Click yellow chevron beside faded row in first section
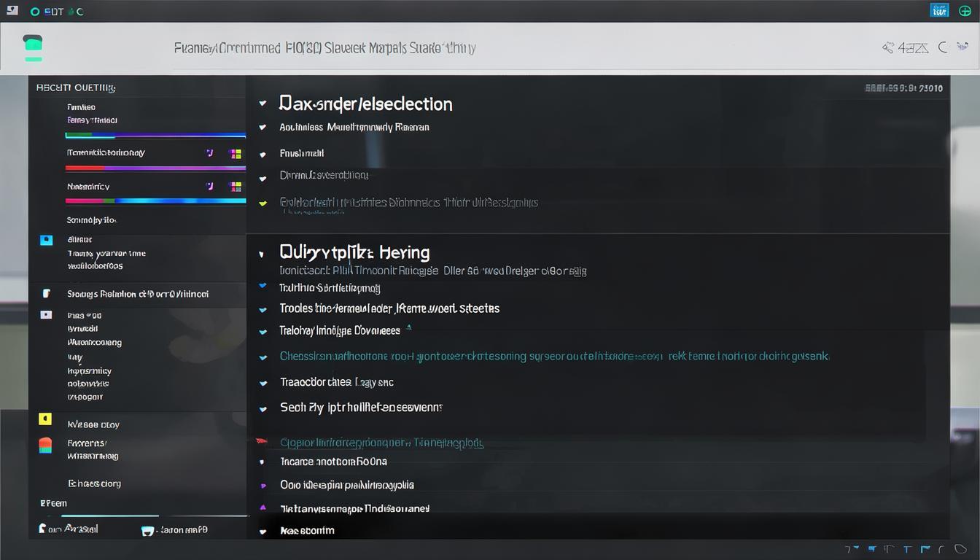 click(262, 203)
